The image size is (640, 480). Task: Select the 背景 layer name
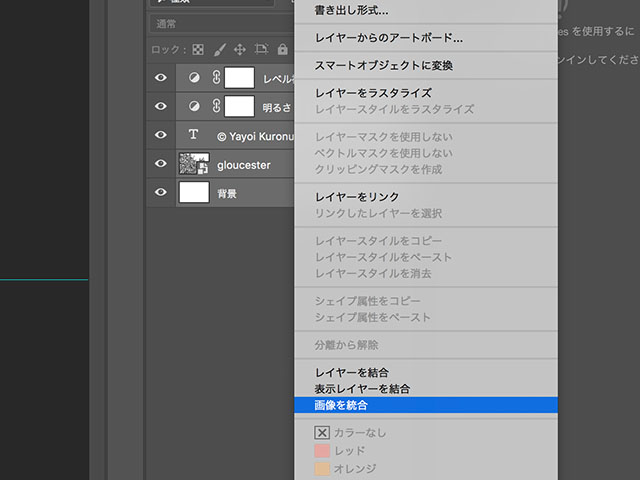click(227, 193)
